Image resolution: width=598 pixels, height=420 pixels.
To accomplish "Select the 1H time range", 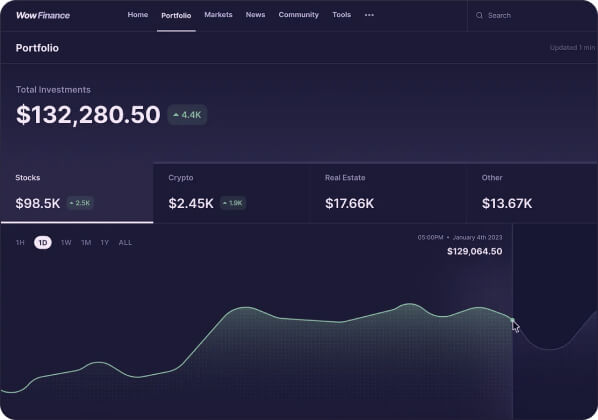I will click(x=20, y=243).
